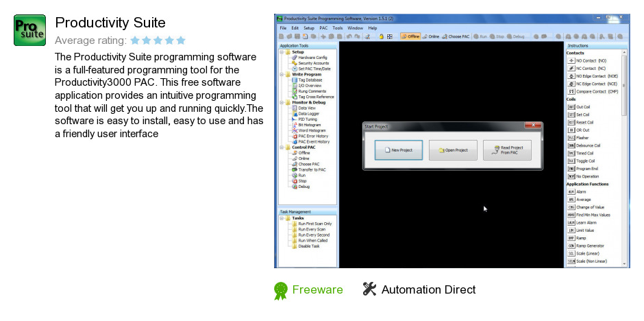Viewport: 644px width, 321px height.
Task: Pick the Debounce Coil instruction icon
Action: tap(571, 145)
